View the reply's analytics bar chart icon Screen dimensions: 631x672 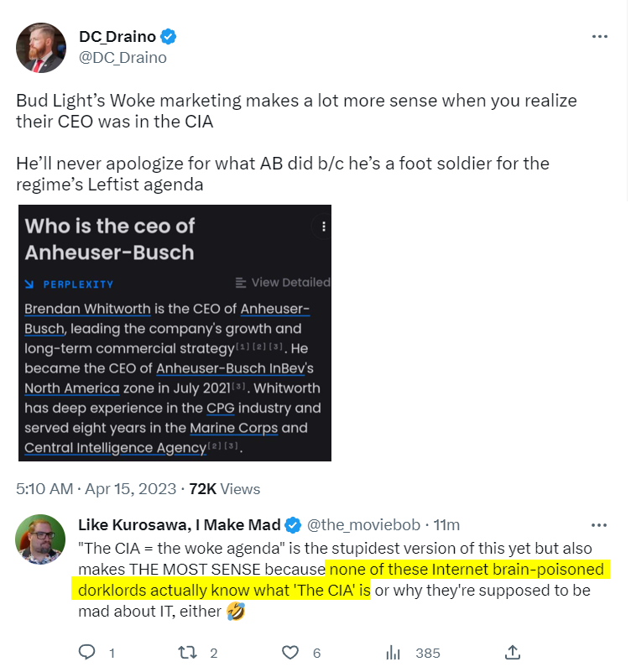[x=393, y=652]
